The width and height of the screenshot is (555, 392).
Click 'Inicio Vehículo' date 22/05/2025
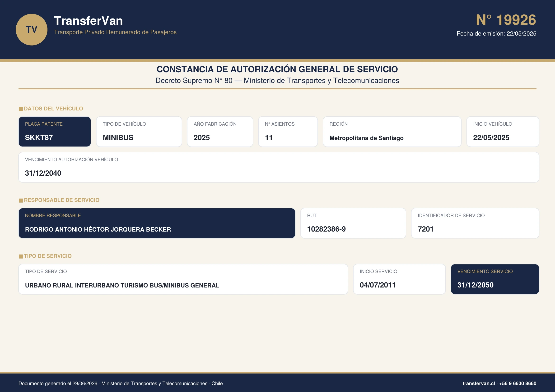pos(491,138)
